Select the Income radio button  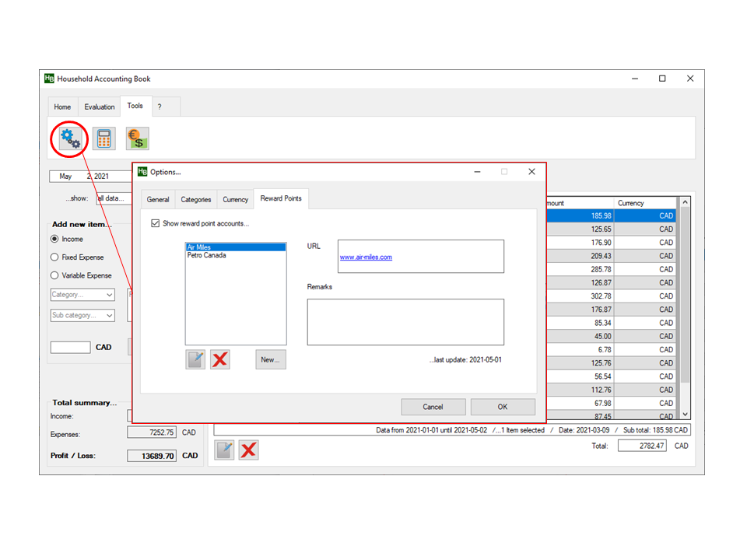54,240
